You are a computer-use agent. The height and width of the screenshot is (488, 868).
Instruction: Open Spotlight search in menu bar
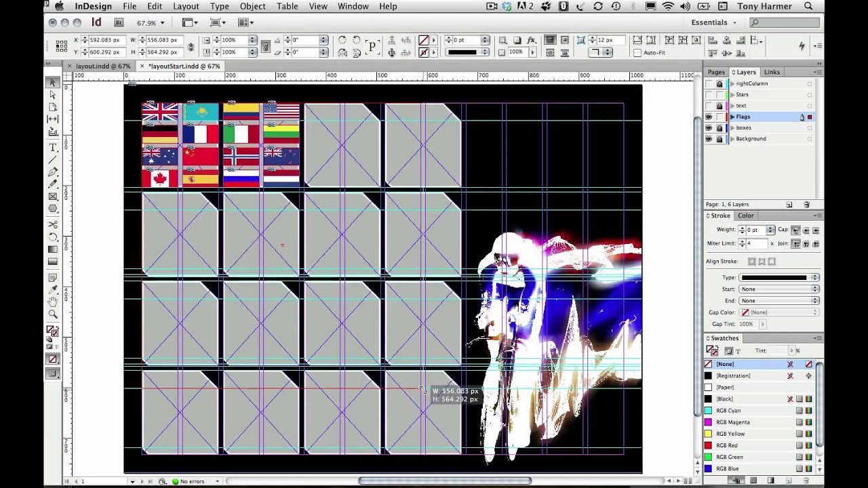pos(808,6)
